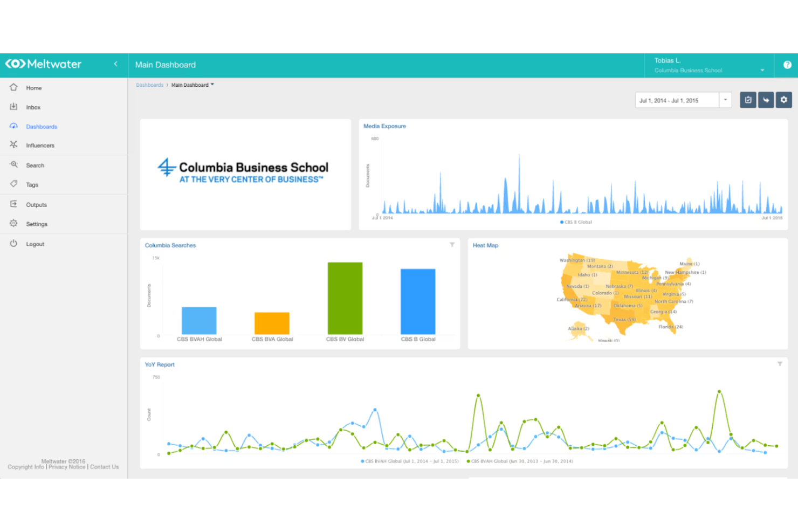Screen dimensions: 798x532
Task: Click the Influencers icon
Action: pyautogui.click(x=13, y=144)
